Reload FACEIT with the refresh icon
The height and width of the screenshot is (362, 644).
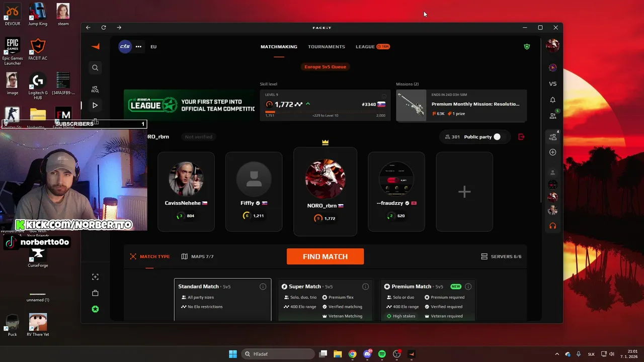tap(104, 28)
